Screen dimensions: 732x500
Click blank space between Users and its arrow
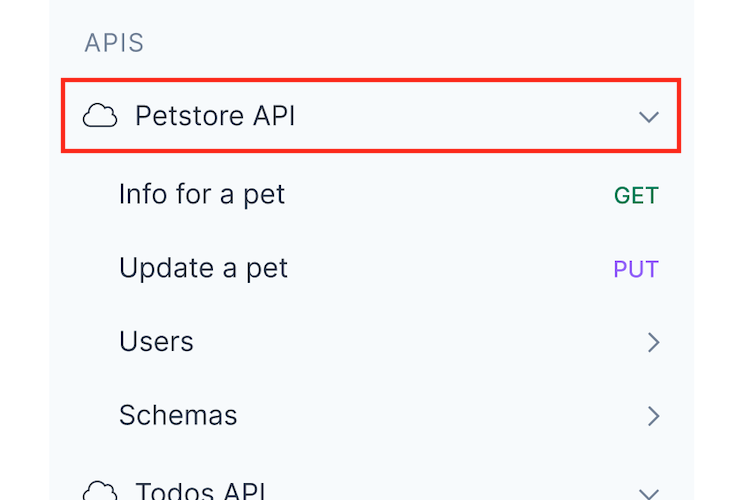pos(420,343)
